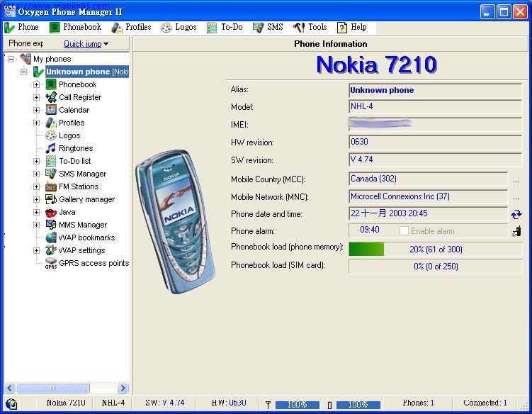Click the globe icon in status bar
532x414 pixels.
11,404
